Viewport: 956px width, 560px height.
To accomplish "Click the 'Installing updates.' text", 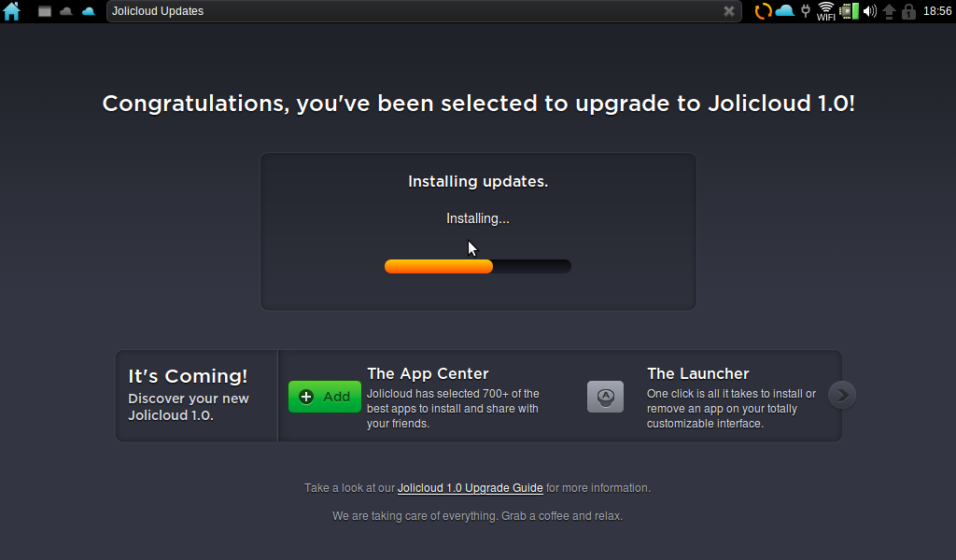I will pos(478,182).
